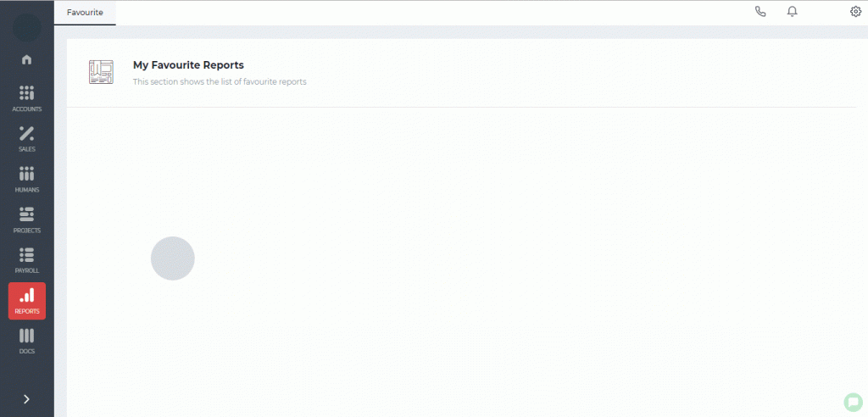Open the green chat widget

click(x=853, y=402)
